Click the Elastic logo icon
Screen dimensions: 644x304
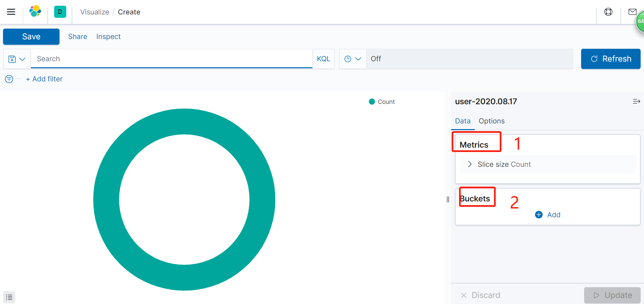[35, 11]
